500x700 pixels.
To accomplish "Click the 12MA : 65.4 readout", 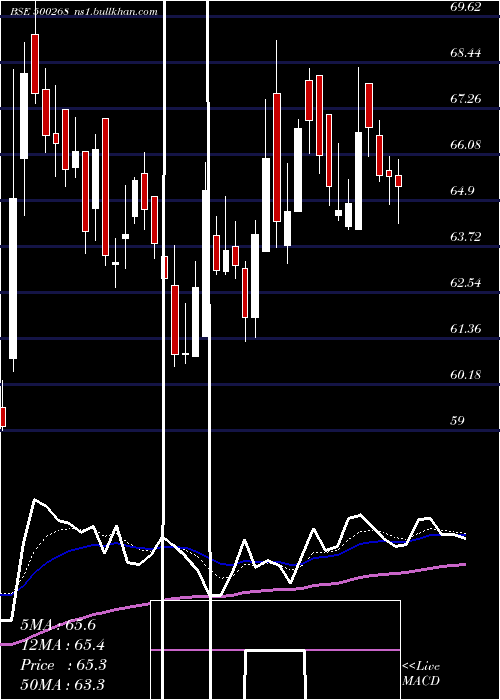I will click(x=64, y=645).
